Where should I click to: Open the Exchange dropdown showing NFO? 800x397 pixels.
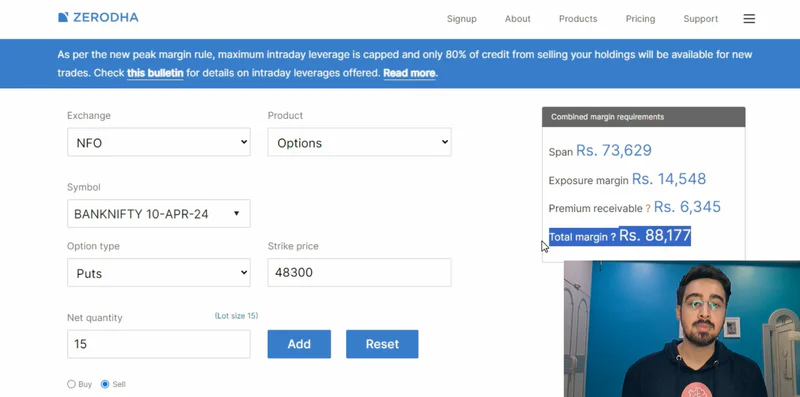coord(159,142)
